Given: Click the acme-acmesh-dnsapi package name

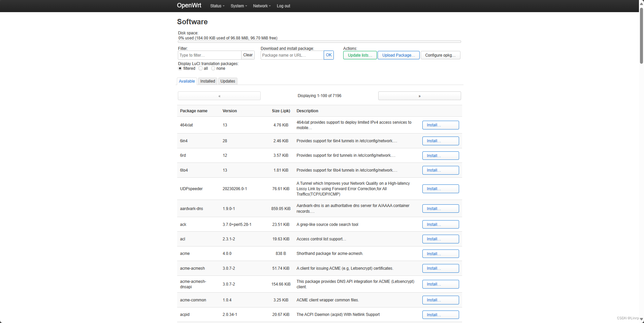Looking at the screenshot, I should [193, 284].
